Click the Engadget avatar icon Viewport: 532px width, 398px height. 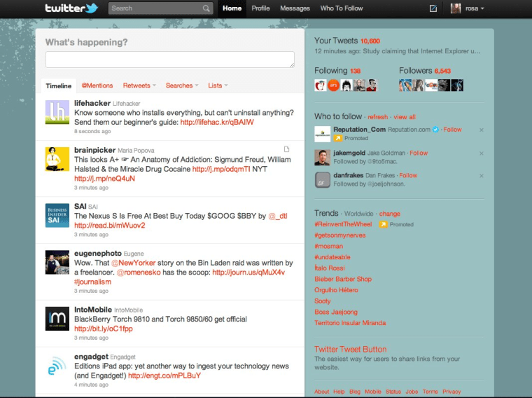[x=57, y=366]
